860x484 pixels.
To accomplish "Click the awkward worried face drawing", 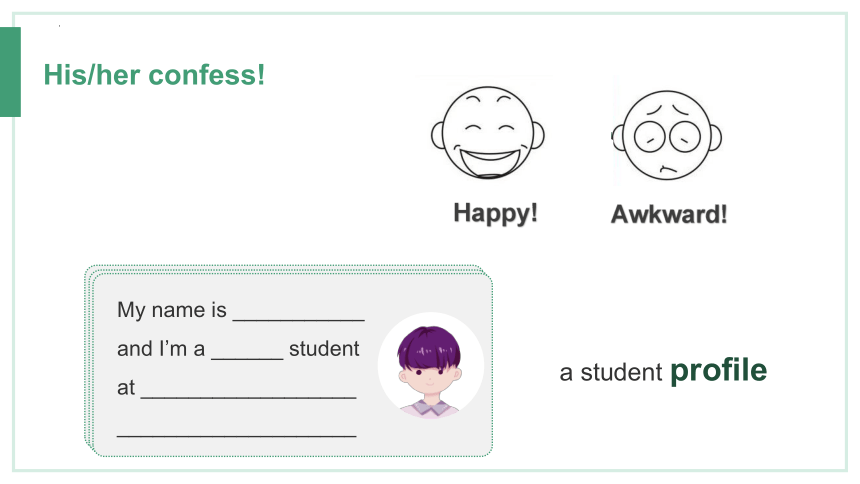I will [x=667, y=136].
